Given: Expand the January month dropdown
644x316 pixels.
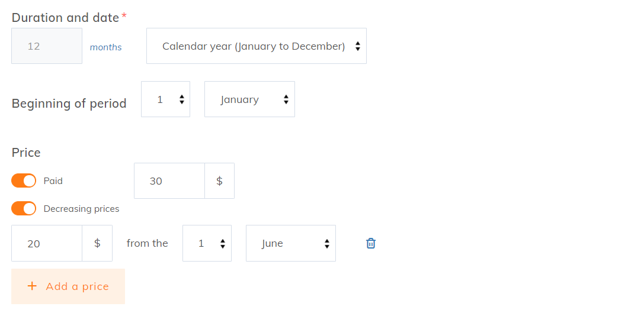Looking at the screenshot, I should (249, 99).
